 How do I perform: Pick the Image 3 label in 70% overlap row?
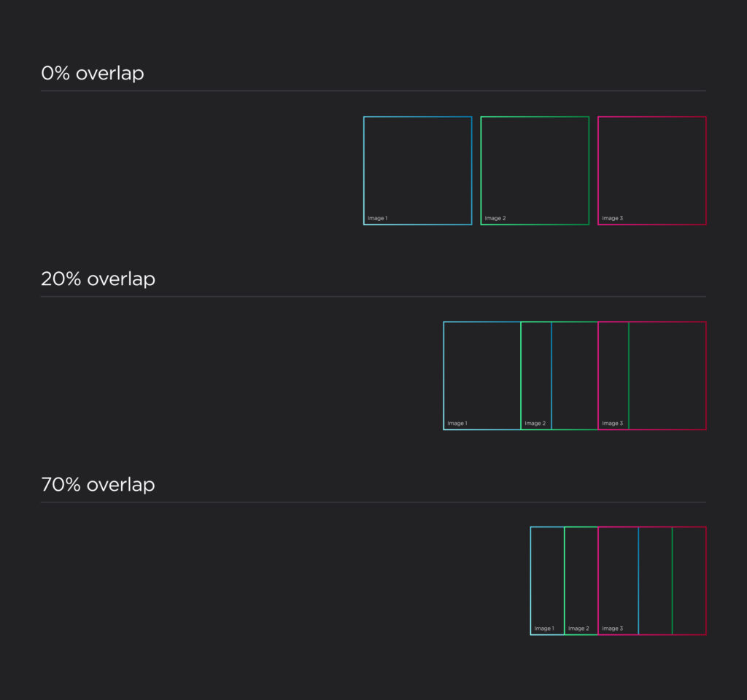tap(612, 629)
